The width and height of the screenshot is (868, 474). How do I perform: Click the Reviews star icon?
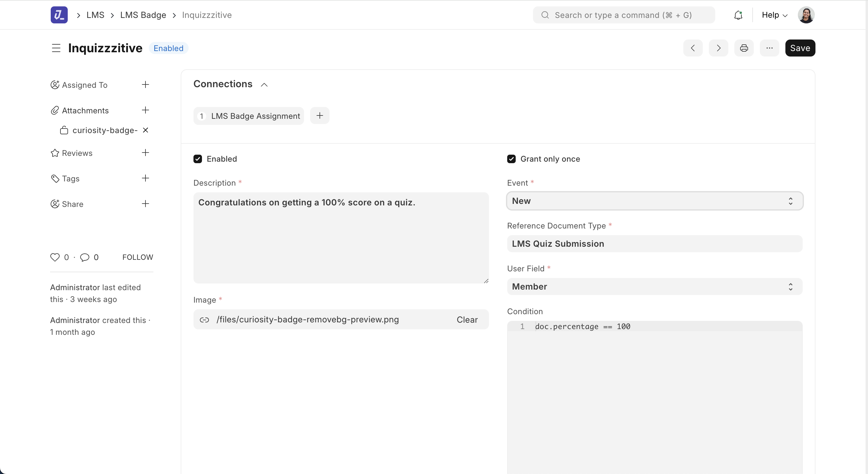[55, 153]
